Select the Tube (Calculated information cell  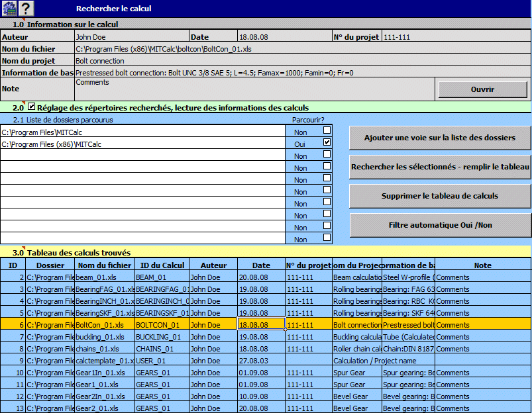(409, 337)
